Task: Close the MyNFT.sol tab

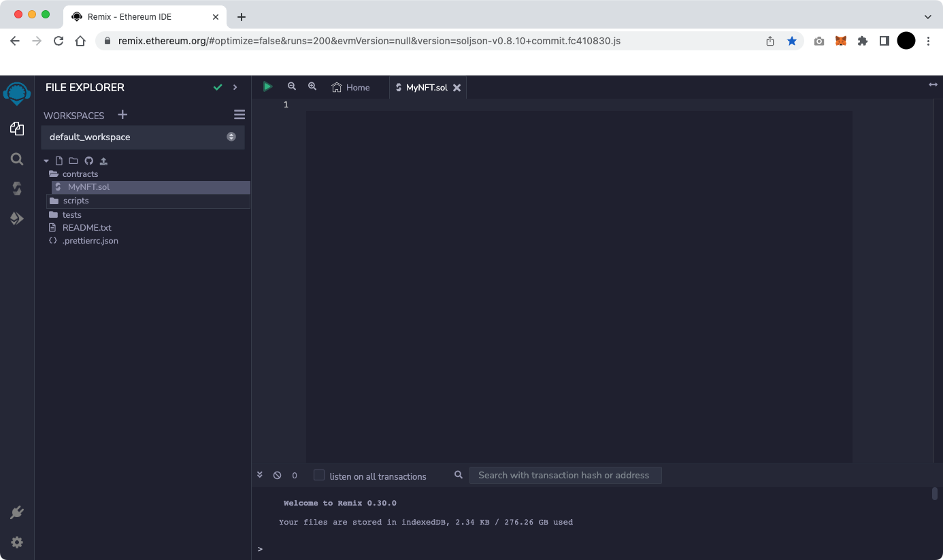Action: (x=457, y=88)
